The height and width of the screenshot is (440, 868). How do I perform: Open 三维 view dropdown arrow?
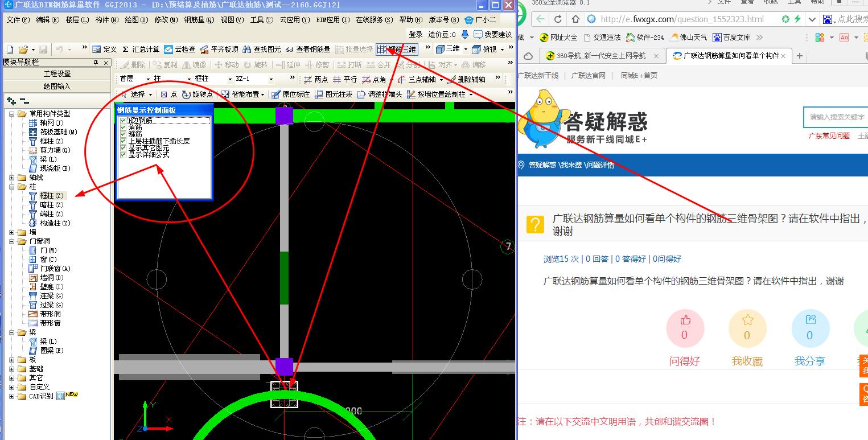click(465, 50)
